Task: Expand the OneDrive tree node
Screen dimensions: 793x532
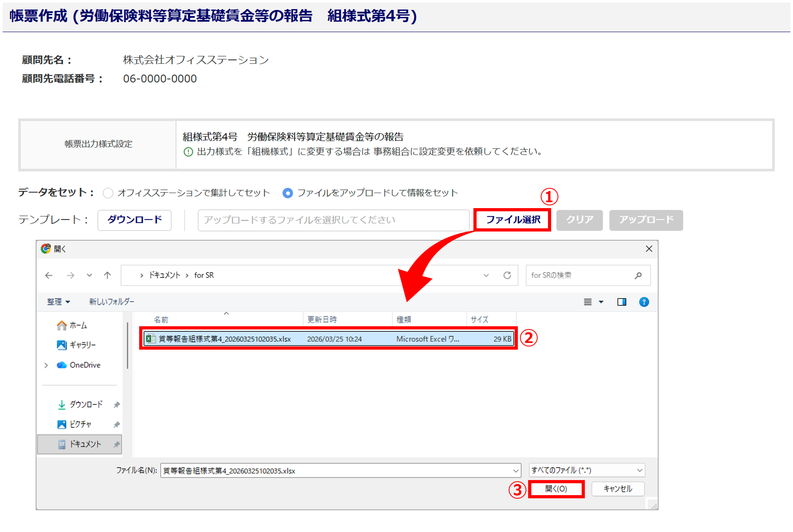Action: coord(46,365)
